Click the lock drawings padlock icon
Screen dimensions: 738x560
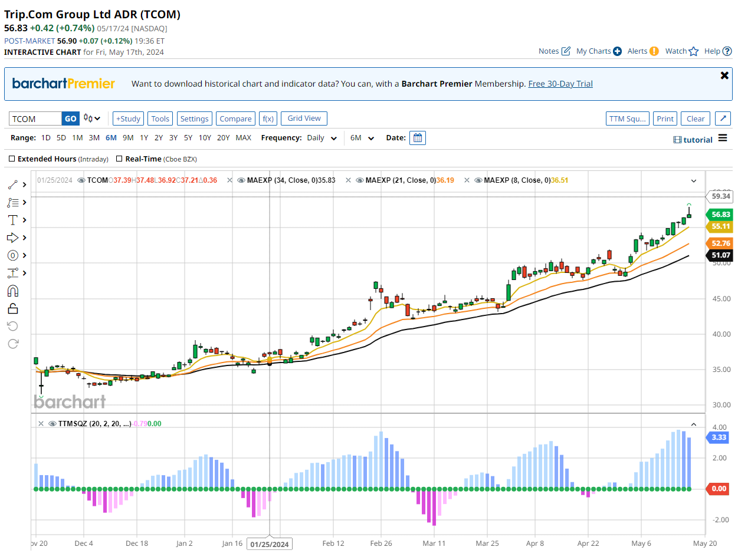coord(12,308)
